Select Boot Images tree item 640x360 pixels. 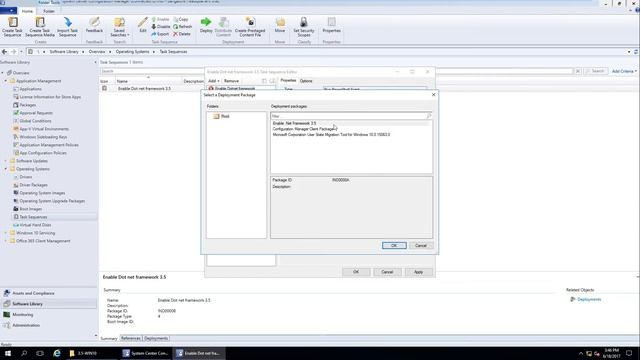click(31, 209)
